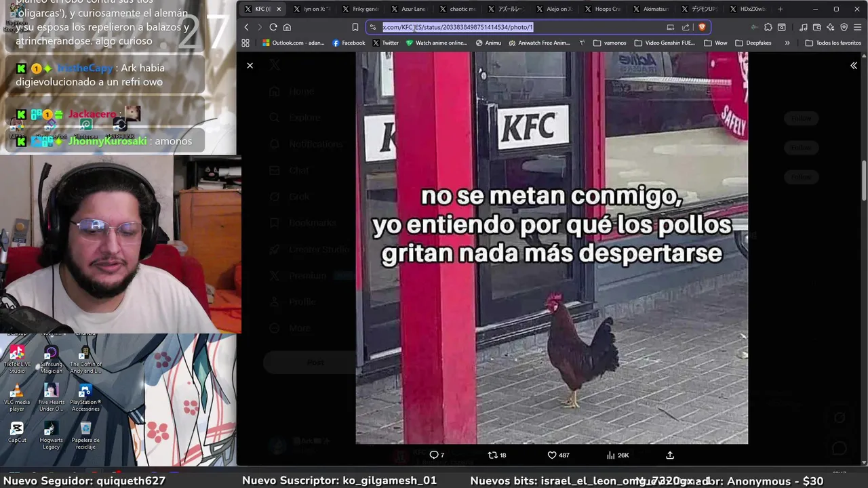Expand the 'Deepfakes' bookmark folder
The image size is (868, 488).
[x=753, y=43]
